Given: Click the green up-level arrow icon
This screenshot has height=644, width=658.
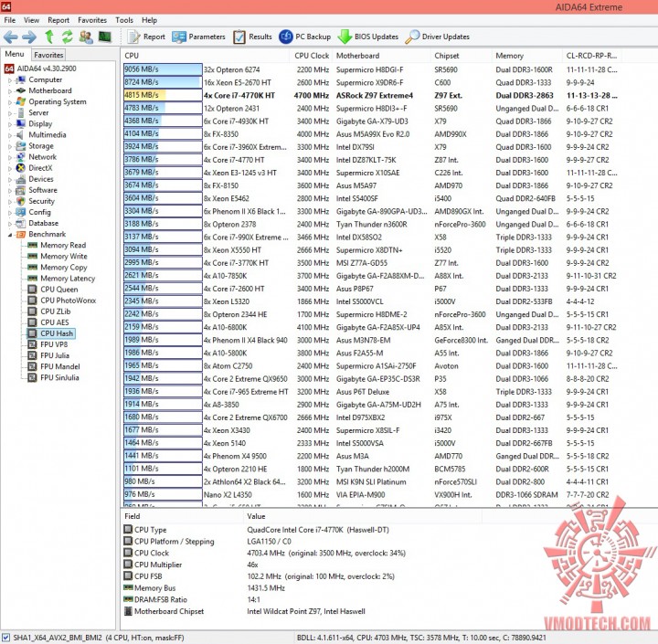Looking at the screenshot, I should tap(49, 37).
